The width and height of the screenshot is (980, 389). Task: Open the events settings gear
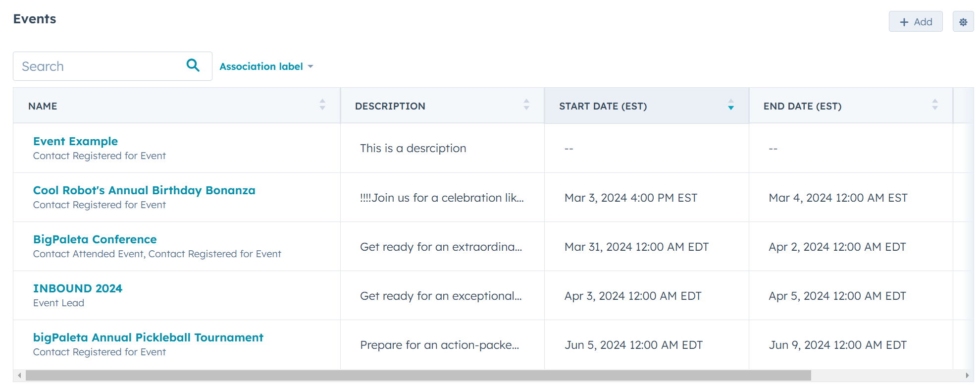963,22
